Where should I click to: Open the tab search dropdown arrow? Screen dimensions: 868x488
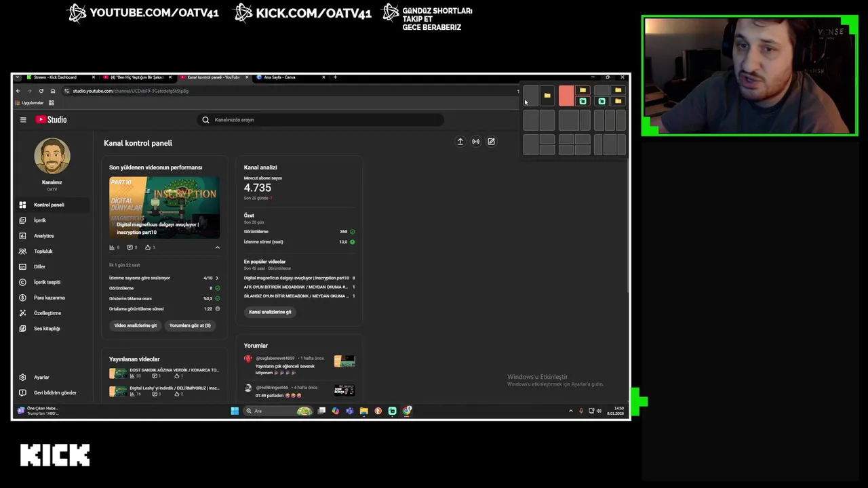[x=18, y=77]
